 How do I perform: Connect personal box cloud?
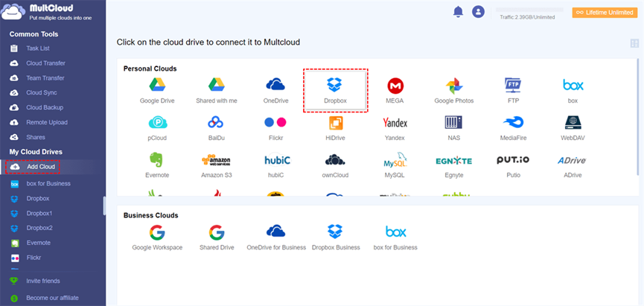point(573,90)
